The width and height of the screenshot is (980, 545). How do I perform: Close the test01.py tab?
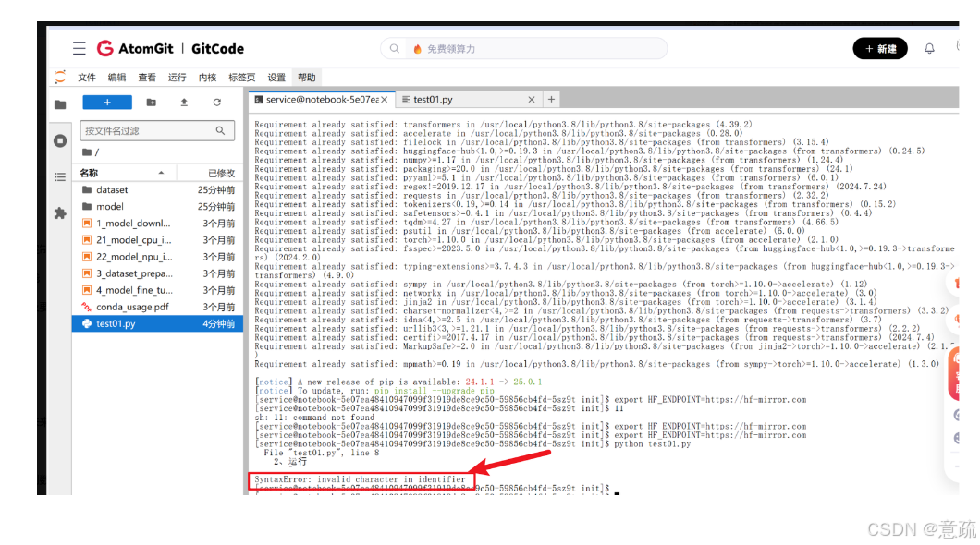[532, 99]
